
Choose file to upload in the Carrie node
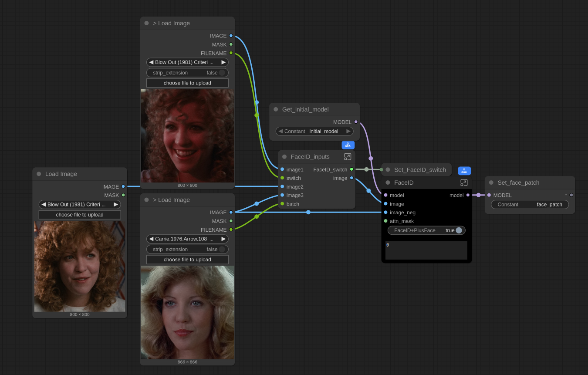(187, 260)
